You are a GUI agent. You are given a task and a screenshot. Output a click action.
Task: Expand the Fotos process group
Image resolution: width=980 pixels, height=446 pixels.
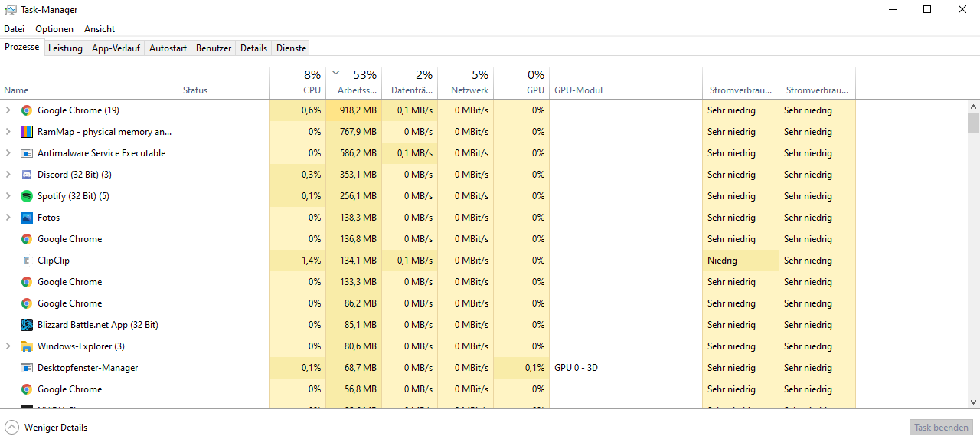[8, 218]
